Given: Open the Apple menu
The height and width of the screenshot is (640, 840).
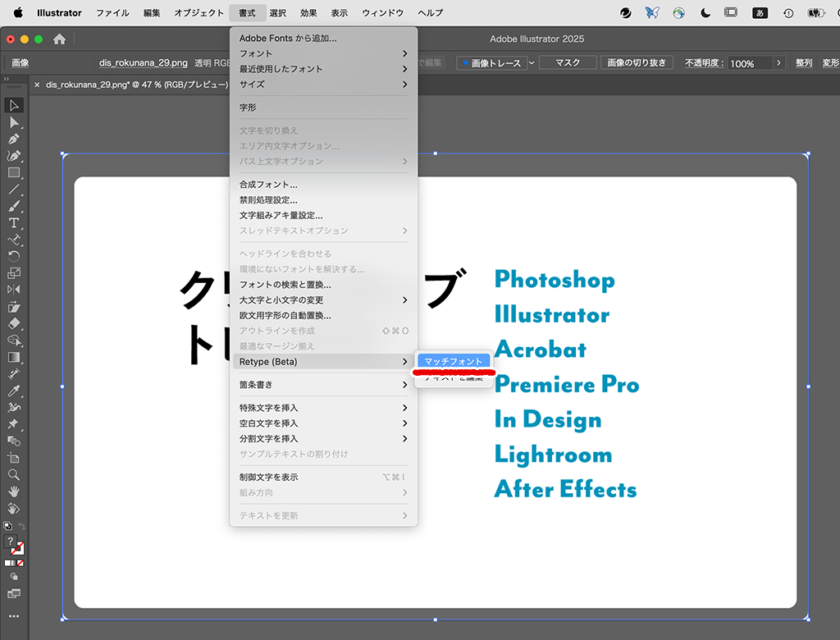Looking at the screenshot, I should (18, 13).
